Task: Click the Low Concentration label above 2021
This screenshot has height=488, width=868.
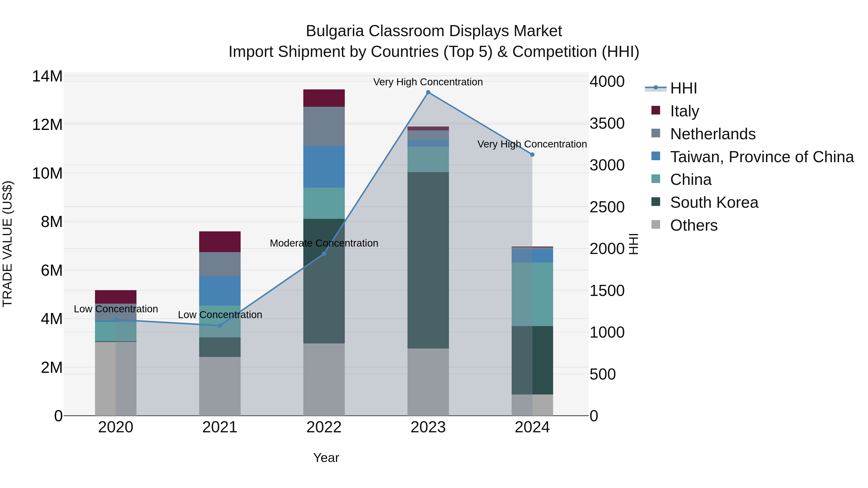Action: pyautogui.click(x=220, y=315)
